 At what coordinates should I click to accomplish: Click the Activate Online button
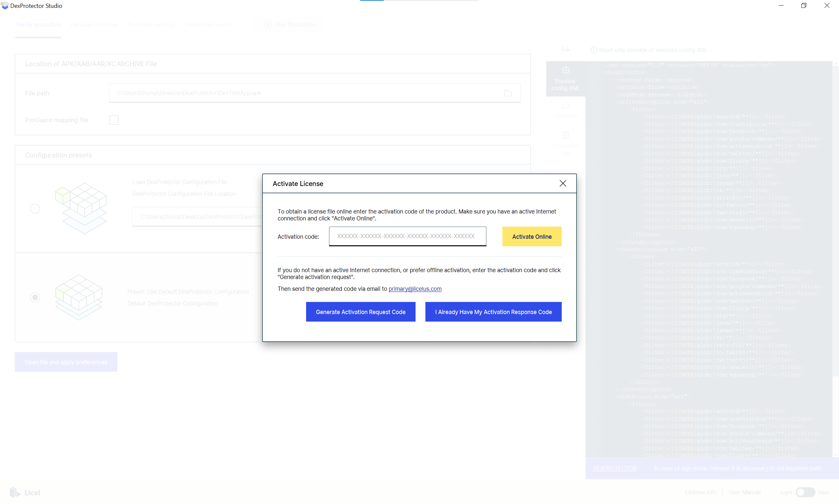[x=532, y=236]
